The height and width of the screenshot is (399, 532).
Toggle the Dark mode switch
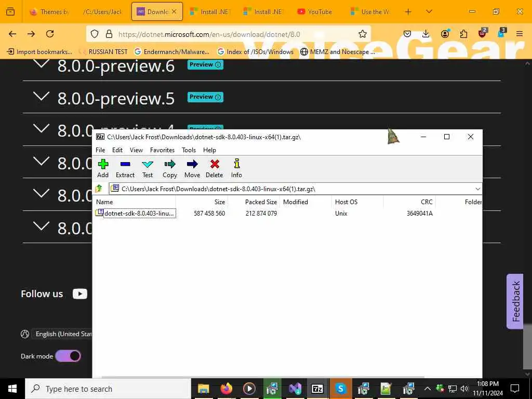point(68,356)
